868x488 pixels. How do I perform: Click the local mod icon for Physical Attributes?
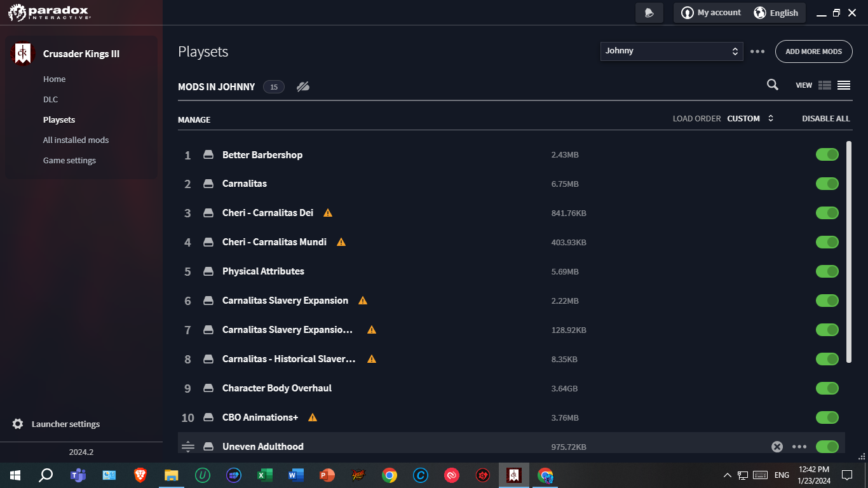click(208, 271)
